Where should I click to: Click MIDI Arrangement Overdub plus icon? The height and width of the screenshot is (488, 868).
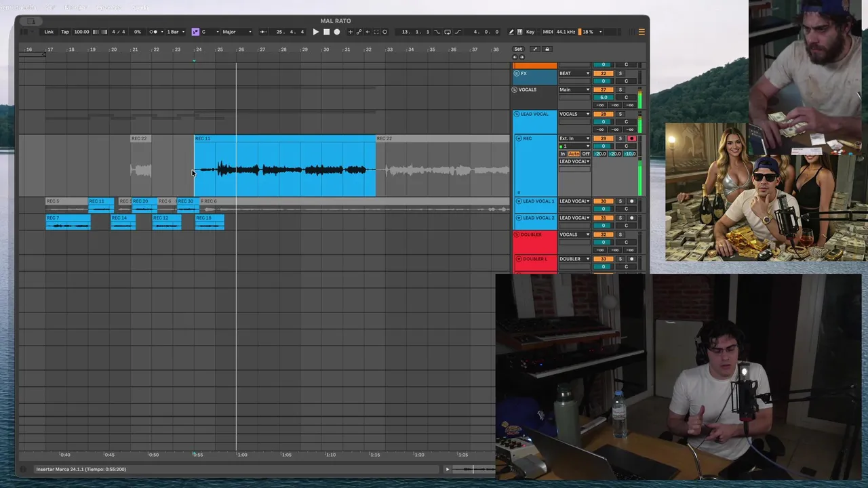[350, 32]
